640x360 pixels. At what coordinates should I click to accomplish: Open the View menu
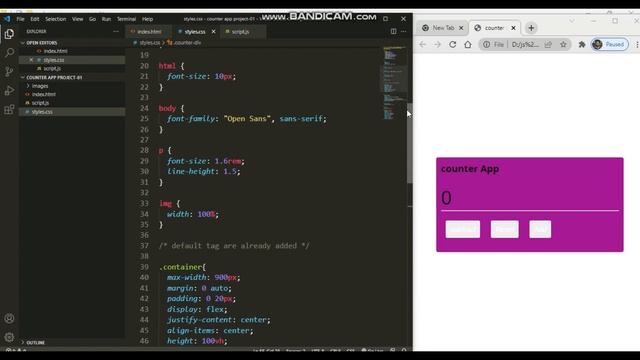(x=78, y=19)
